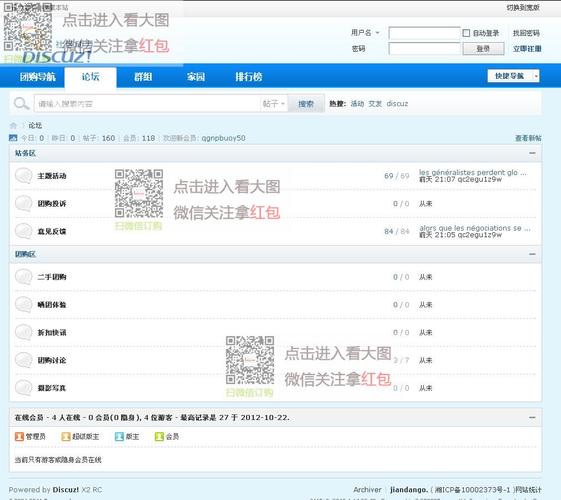
Task: Open the 折扣快讯 forum title
Action: pyautogui.click(x=52, y=333)
